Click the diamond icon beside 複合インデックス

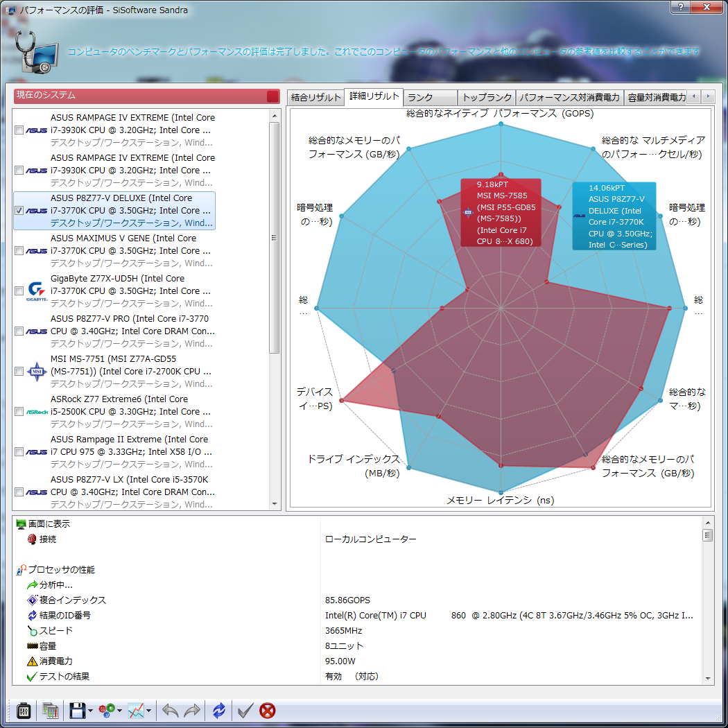click(x=32, y=600)
